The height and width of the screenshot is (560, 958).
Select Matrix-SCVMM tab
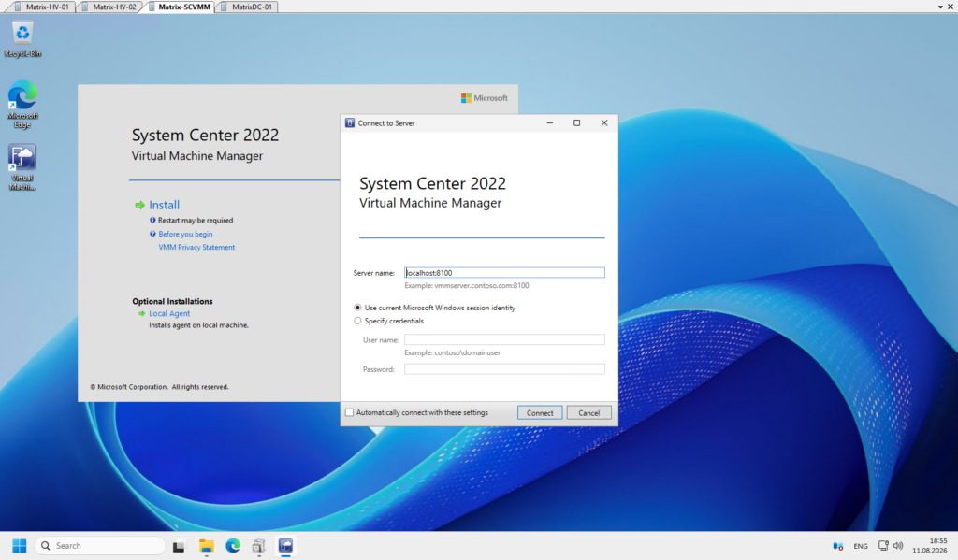(179, 7)
